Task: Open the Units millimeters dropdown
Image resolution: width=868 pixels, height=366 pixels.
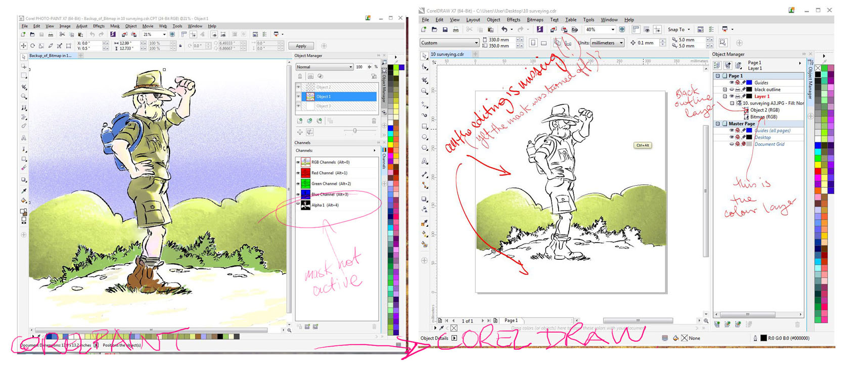Action: [x=608, y=43]
